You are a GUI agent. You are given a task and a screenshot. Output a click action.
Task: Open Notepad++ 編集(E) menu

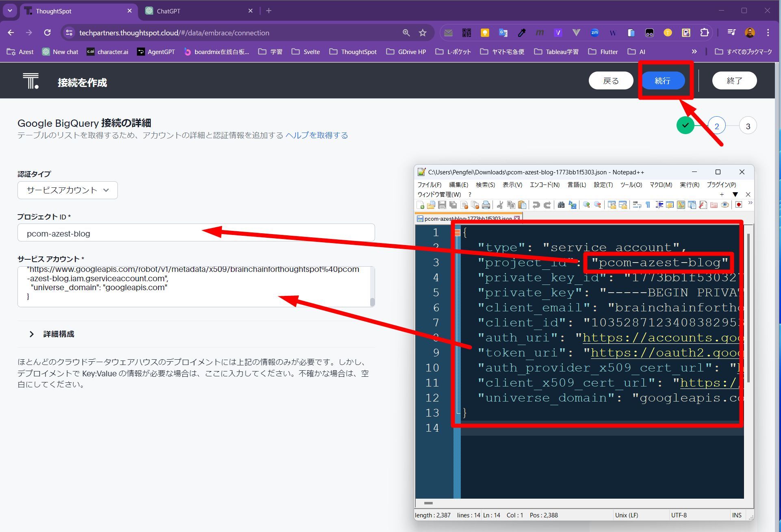(x=458, y=185)
